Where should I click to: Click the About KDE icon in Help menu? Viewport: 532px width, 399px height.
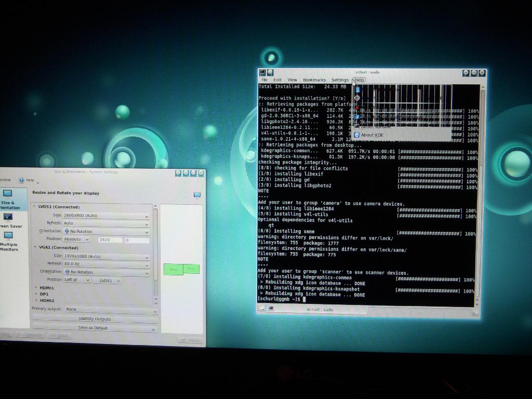tap(357, 135)
